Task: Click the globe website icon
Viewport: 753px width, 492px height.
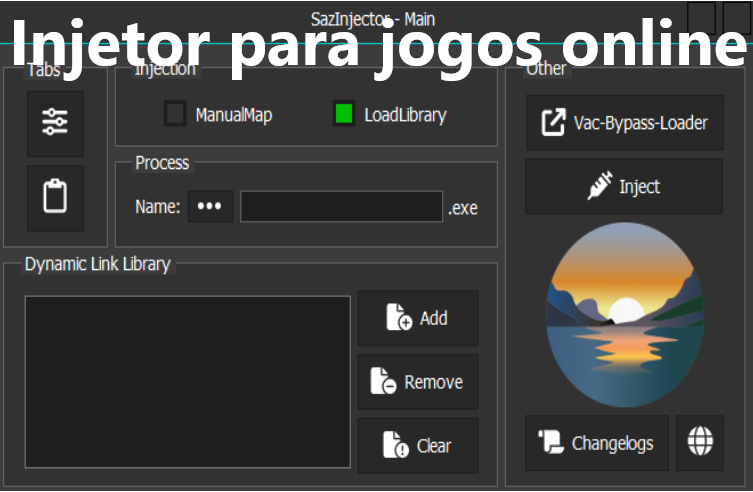Action: click(700, 442)
